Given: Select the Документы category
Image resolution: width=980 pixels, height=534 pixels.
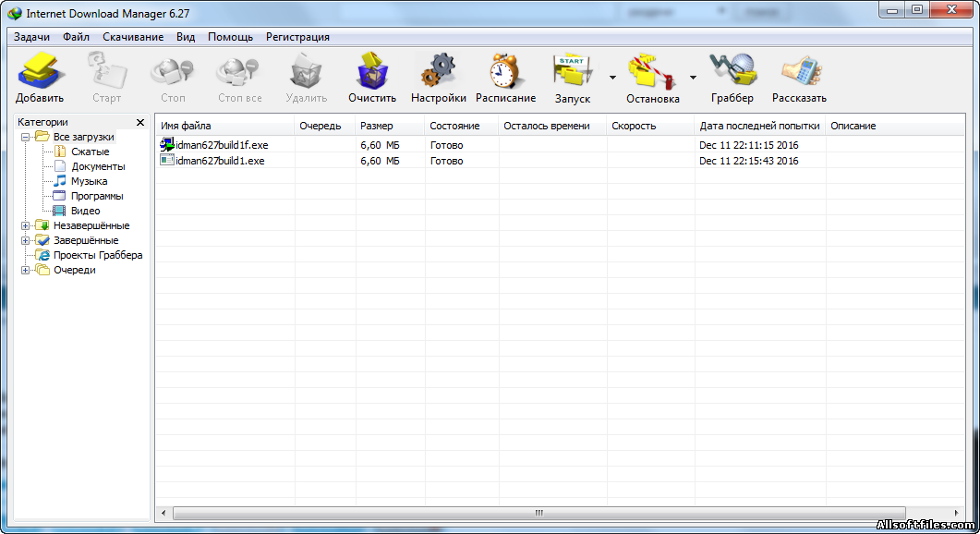Looking at the screenshot, I should (98, 166).
